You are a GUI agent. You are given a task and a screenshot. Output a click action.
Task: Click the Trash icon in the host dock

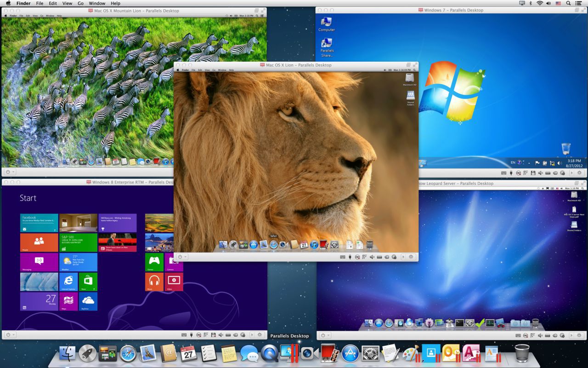pyautogui.click(x=522, y=353)
